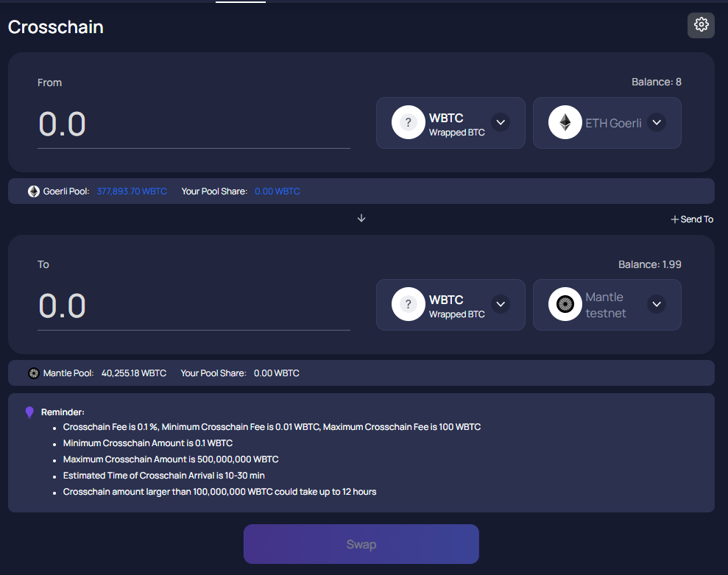Click the Ethereum icon beside Goerli Pool

(x=33, y=191)
